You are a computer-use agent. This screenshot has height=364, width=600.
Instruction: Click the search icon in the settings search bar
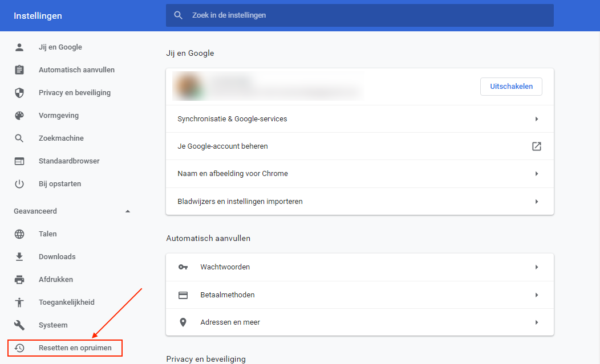click(x=178, y=15)
